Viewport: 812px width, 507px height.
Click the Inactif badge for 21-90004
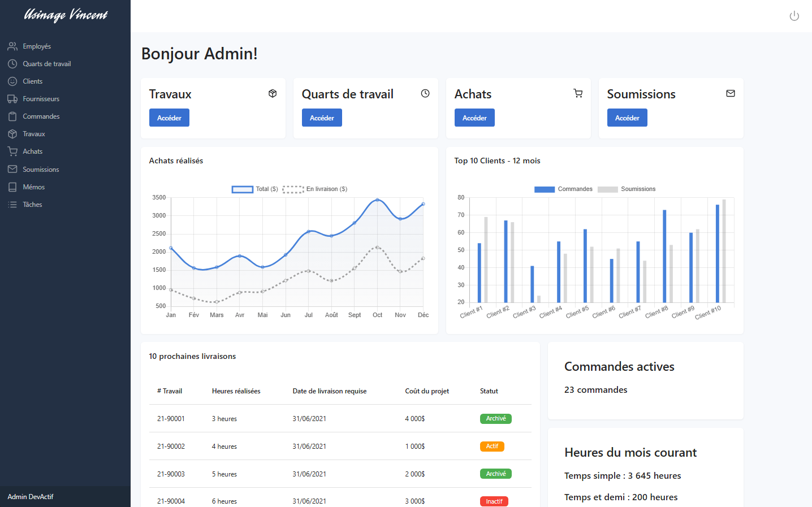tap(494, 501)
